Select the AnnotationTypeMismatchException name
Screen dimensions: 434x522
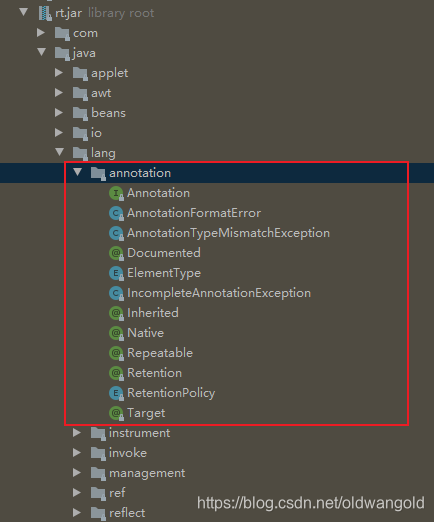coord(228,233)
